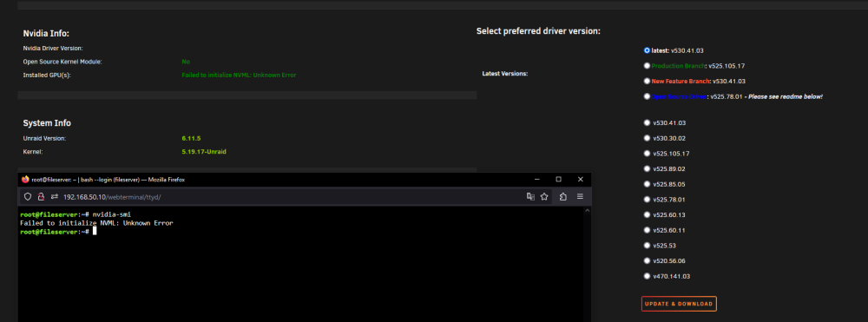This screenshot has width=868, height=322.
Task: Open the insecure connection padlock icon
Action: (x=41, y=196)
